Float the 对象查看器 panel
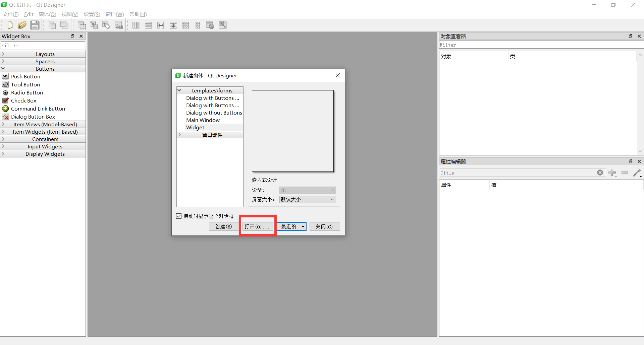Screen dimensions: 644x345 (x=631, y=36)
